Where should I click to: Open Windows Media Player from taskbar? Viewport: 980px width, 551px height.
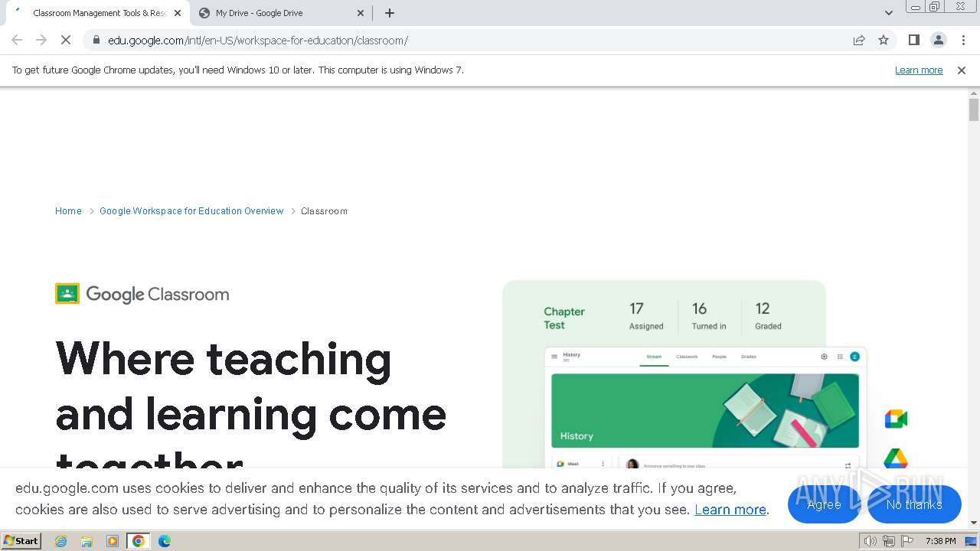pyautogui.click(x=113, y=541)
